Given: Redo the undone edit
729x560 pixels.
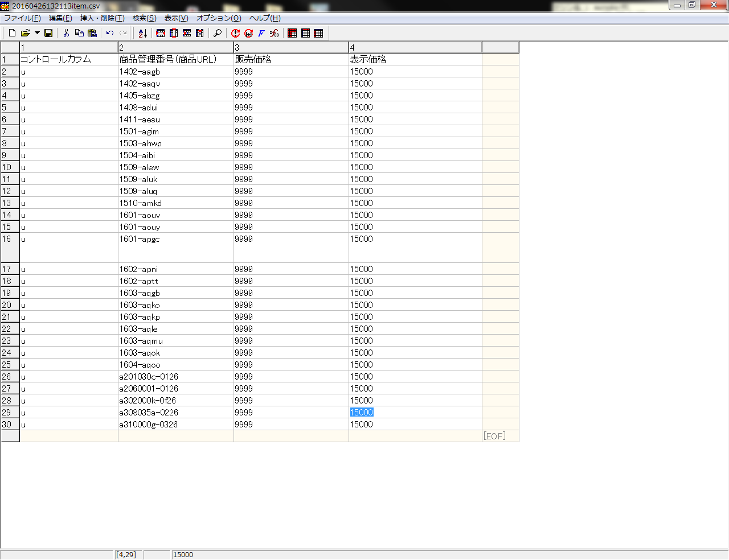Looking at the screenshot, I should 123,33.
